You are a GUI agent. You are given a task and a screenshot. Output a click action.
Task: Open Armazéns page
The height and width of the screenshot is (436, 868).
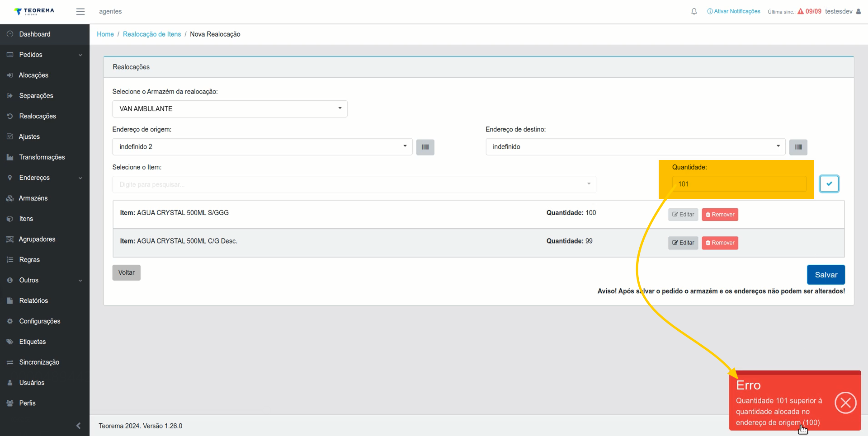pyautogui.click(x=45, y=198)
